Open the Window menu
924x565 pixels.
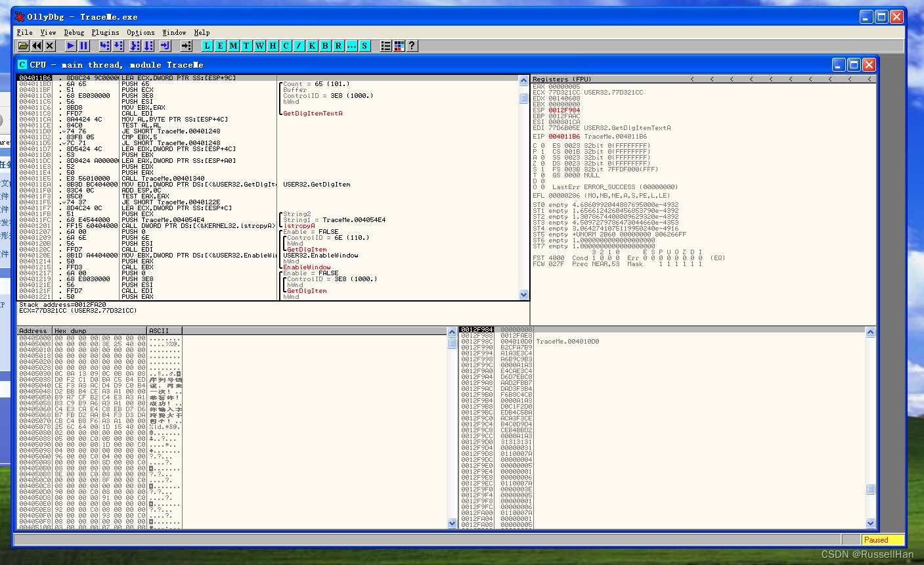coord(175,32)
